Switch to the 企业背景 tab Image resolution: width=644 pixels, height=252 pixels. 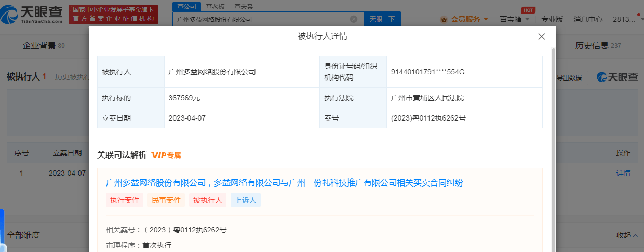(44, 46)
